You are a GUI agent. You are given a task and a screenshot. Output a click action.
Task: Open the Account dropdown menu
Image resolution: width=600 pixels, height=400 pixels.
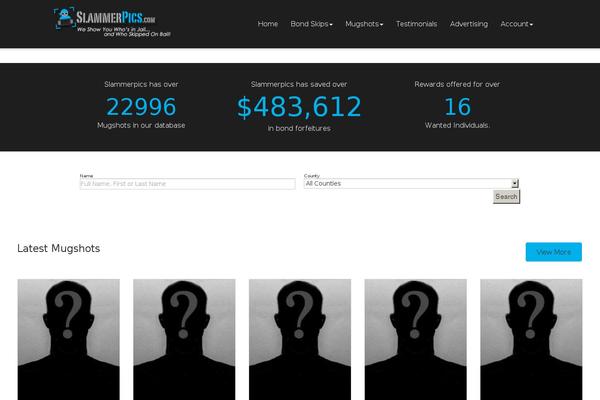click(516, 24)
